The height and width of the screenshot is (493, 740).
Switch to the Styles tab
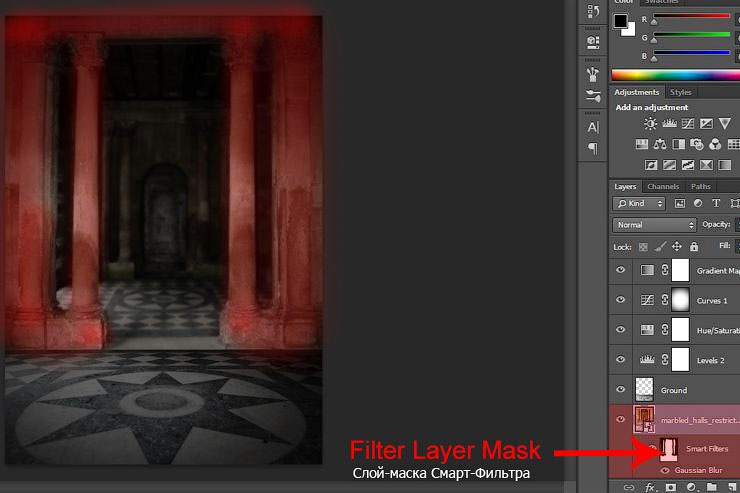tap(681, 93)
